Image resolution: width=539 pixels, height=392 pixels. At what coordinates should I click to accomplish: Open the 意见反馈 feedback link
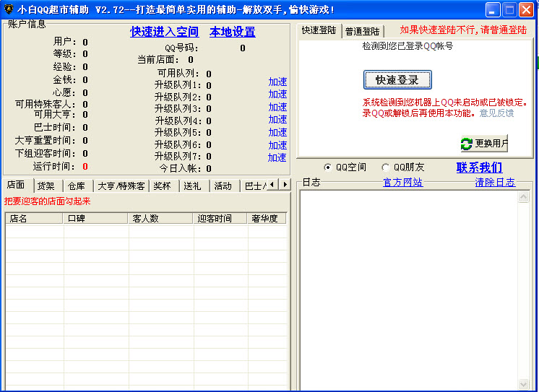(x=496, y=113)
